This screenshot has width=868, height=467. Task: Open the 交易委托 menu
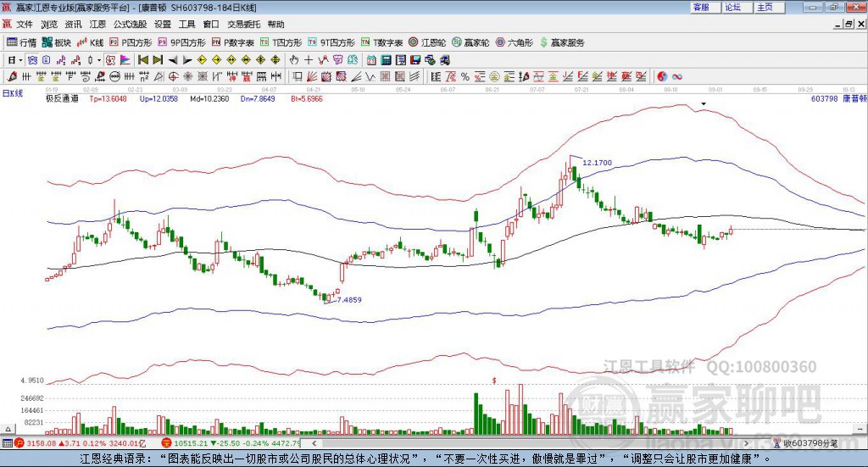pos(243,25)
